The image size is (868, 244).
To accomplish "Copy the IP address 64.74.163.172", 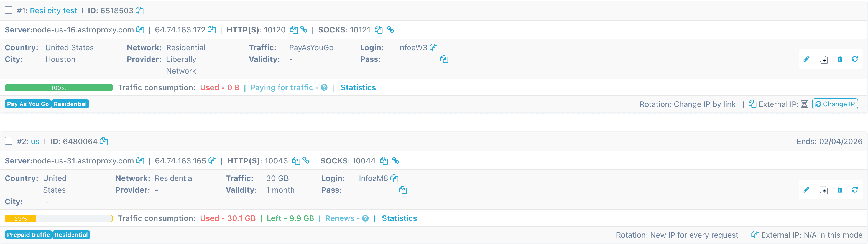I will tap(212, 30).
